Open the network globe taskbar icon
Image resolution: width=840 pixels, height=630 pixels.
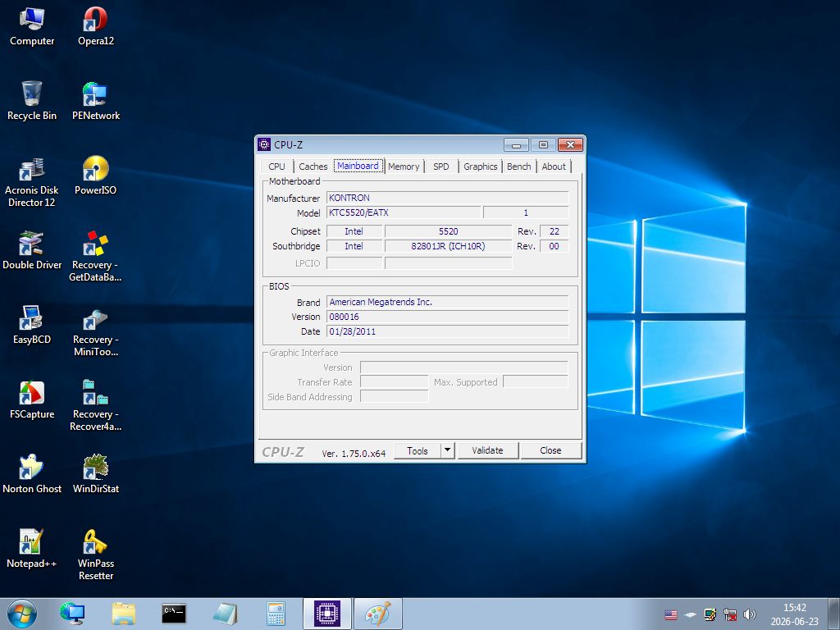click(x=72, y=614)
